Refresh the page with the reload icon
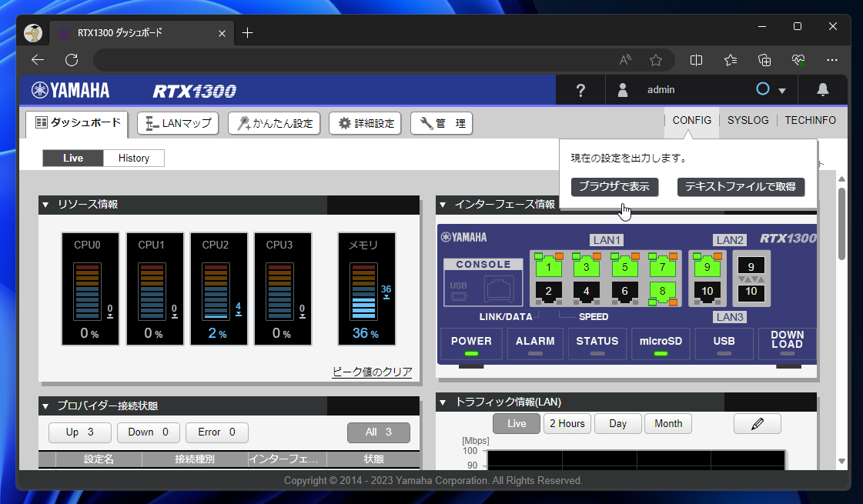 click(x=71, y=60)
